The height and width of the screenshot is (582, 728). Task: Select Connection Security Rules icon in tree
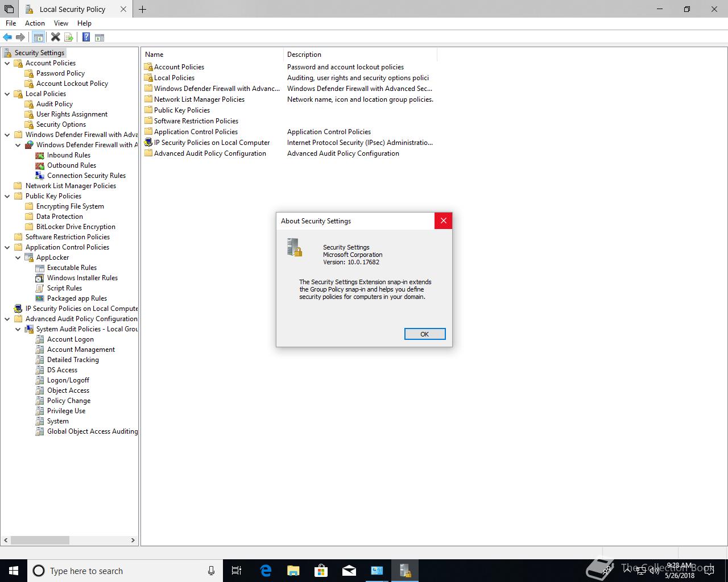(x=40, y=176)
